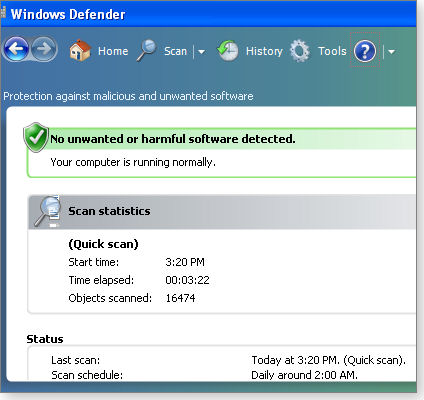The height and width of the screenshot is (400, 424).
Task: Open Tools via the gear icon
Action: click(300, 51)
